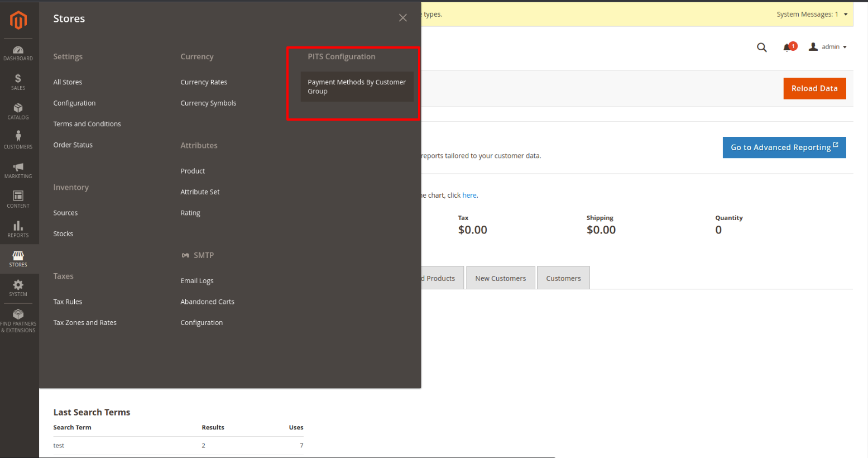The width and height of the screenshot is (868, 458).
Task: Select Payment Methods By Customer Group
Action: coord(357,87)
